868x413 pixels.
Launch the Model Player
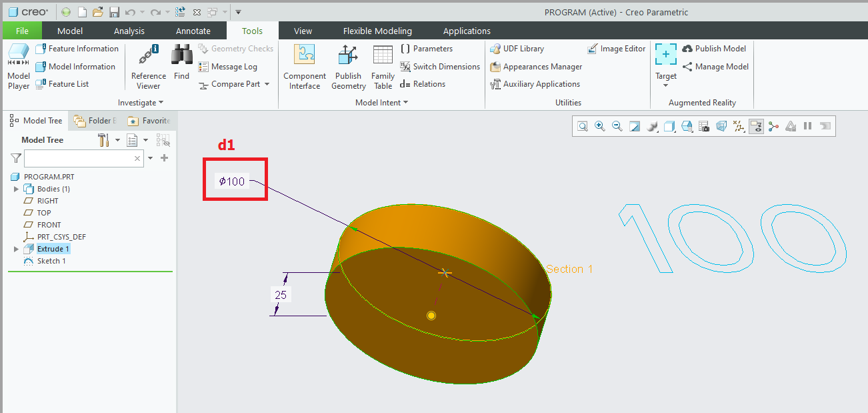click(x=18, y=63)
